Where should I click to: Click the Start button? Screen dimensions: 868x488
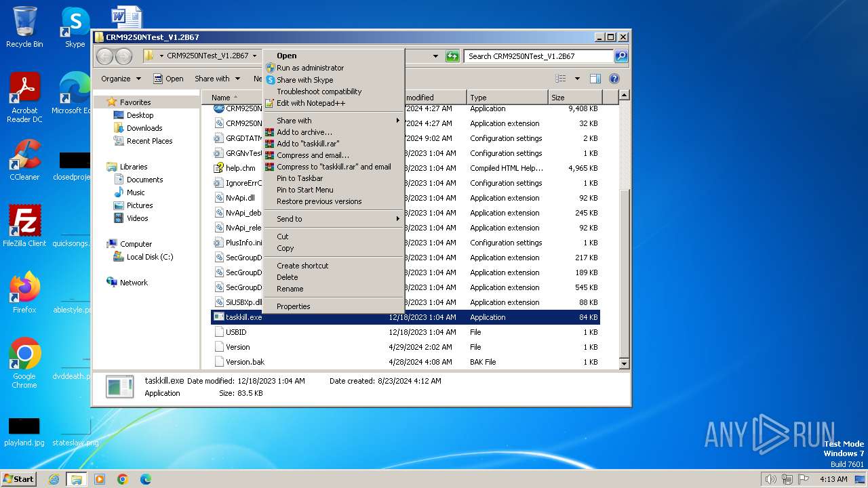pos(19,479)
